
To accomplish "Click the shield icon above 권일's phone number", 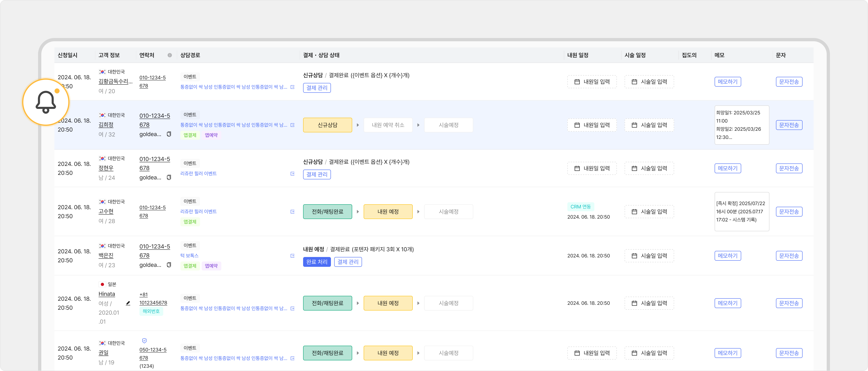I will click(x=144, y=341).
